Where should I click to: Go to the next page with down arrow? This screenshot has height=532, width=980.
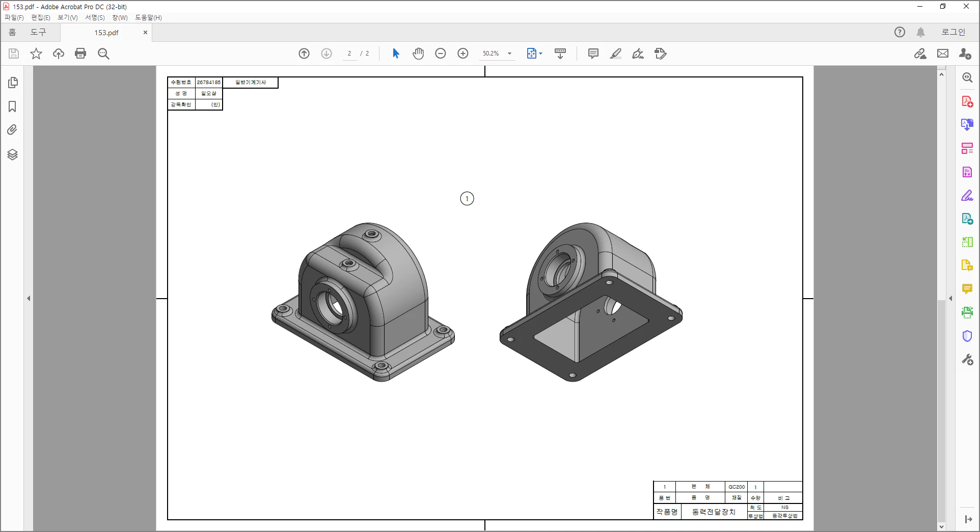click(326, 53)
